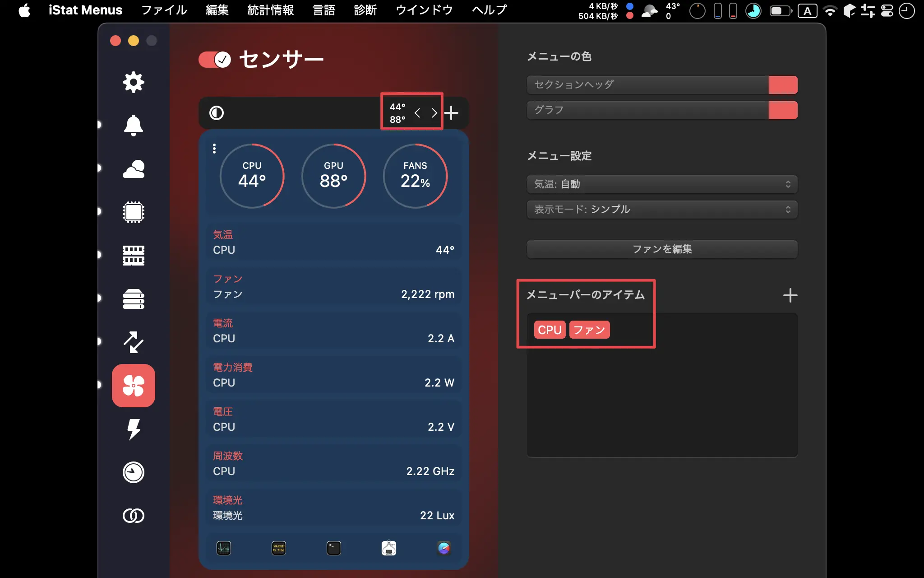Click the FANS 22% circular gauge
This screenshot has height=578, width=924.
(x=416, y=176)
